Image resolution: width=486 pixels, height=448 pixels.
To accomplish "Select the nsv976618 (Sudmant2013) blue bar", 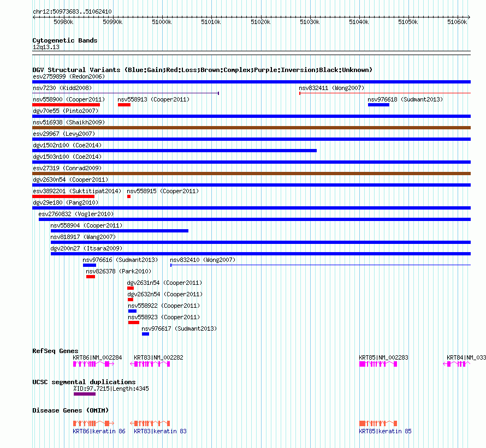I will [x=378, y=105].
